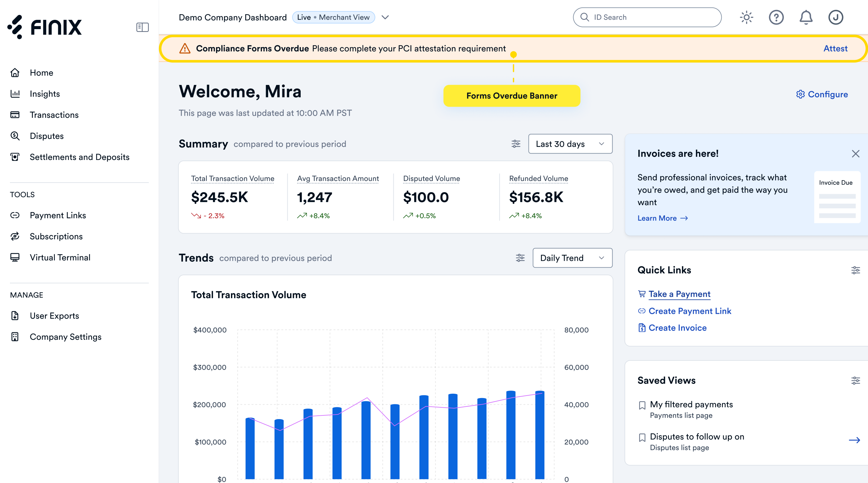Collapse the sidebar panel icon
The height and width of the screenshot is (483, 868).
point(143,27)
